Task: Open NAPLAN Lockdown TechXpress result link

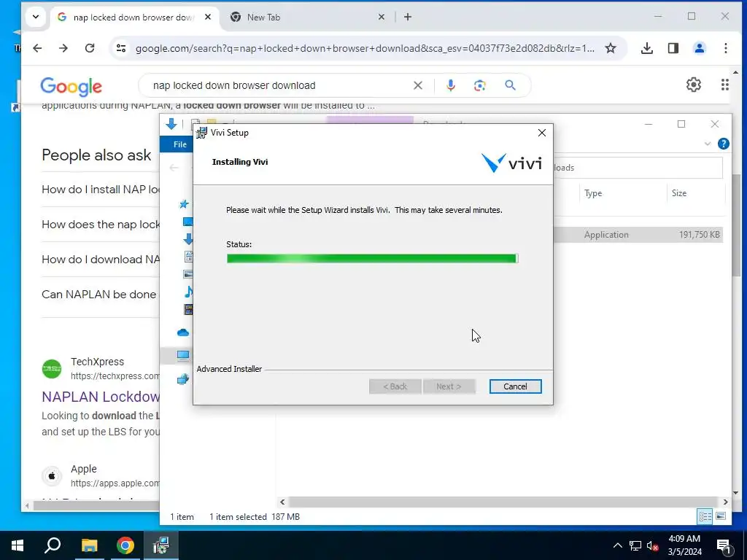Action: (101, 397)
